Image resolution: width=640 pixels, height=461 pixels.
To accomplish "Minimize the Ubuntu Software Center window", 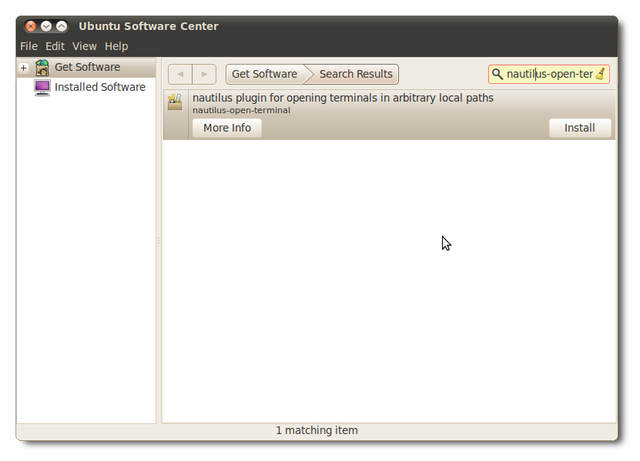I will tap(46, 27).
